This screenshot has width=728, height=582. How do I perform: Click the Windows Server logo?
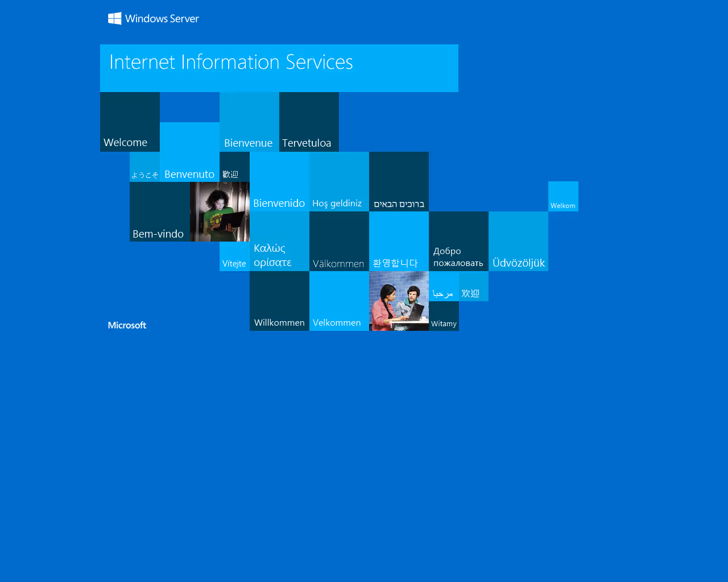152,18
